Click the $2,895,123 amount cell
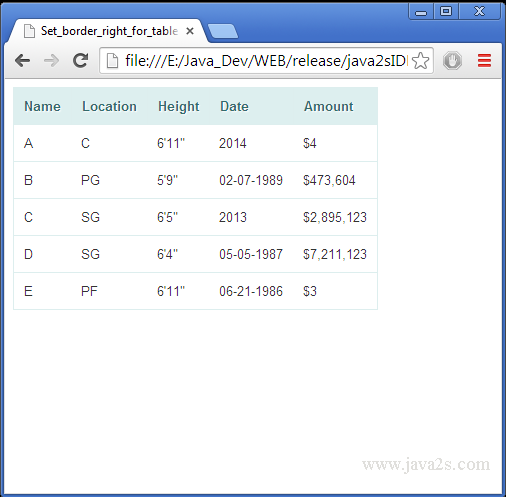 pos(335,217)
